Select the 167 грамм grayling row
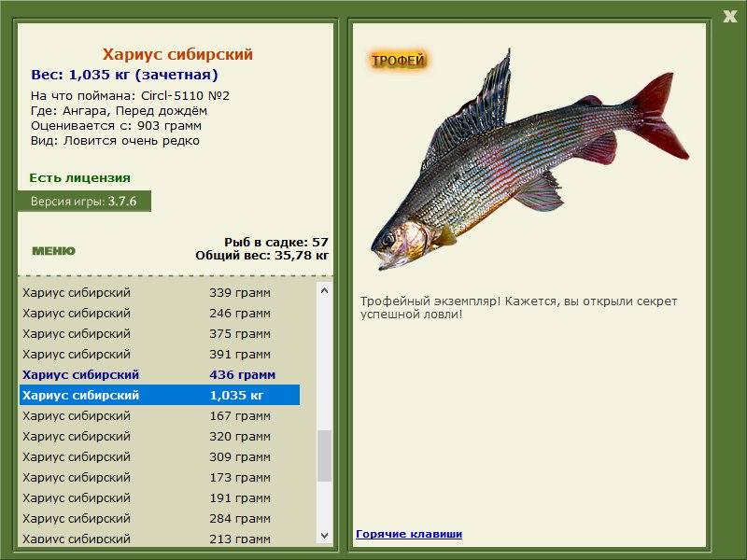Screen dimensions: 747x560 pyautogui.click(x=160, y=415)
